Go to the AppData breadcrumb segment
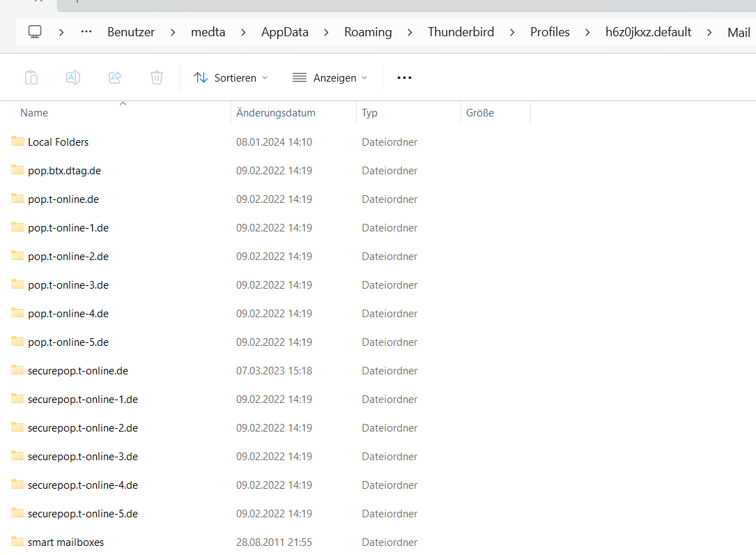Image resolution: width=756 pixels, height=555 pixels. pyautogui.click(x=284, y=32)
